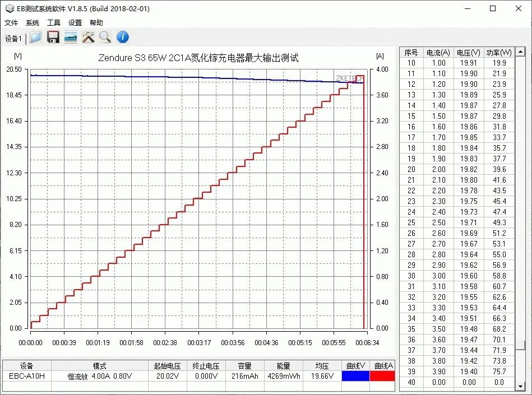Click the EB software title bar icon
The image size is (532, 395).
click(10, 8)
